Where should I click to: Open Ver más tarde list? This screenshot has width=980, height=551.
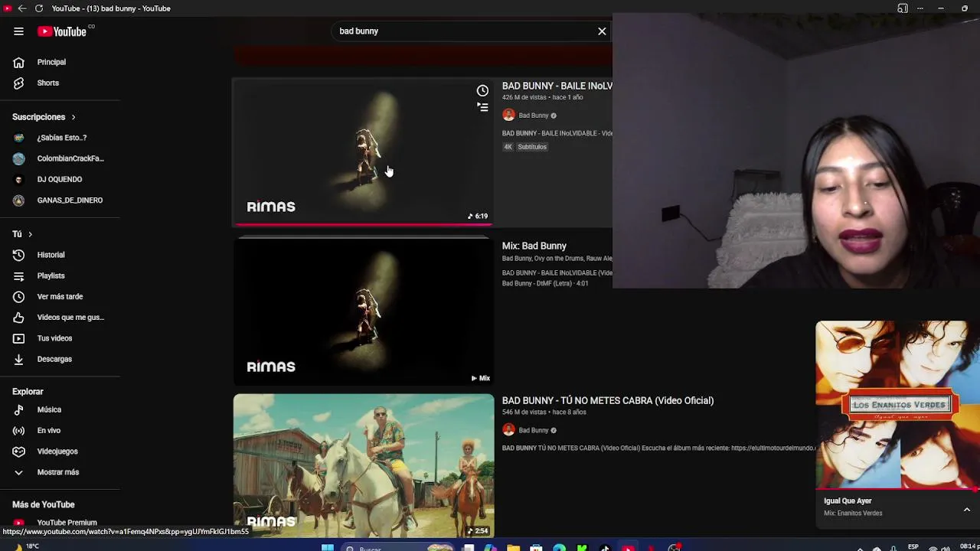(x=60, y=296)
